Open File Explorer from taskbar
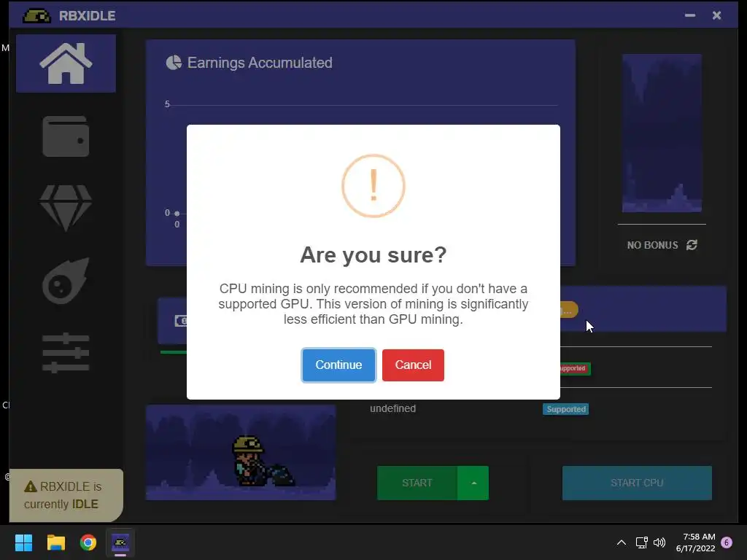This screenshot has height=560, width=747. coord(55,542)
